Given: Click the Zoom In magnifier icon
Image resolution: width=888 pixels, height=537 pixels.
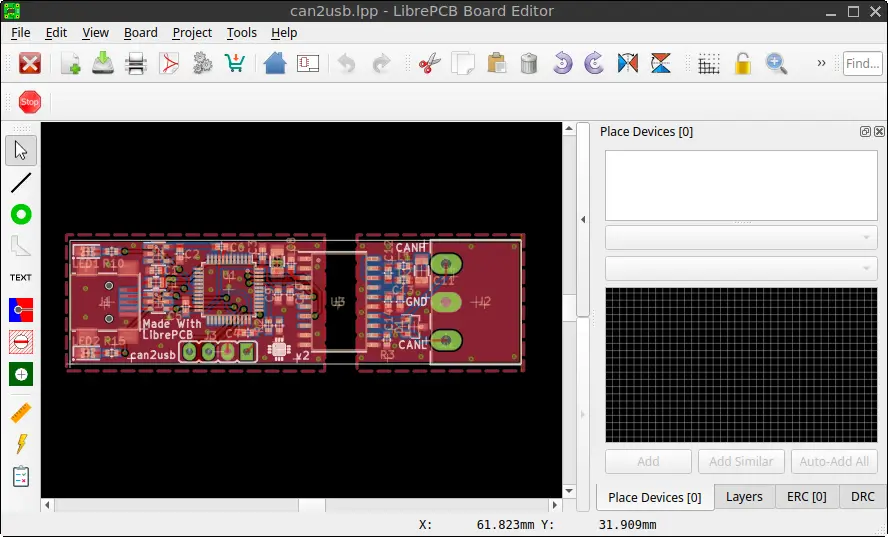Looking at the screenshot, I should (x=776, y=63).
